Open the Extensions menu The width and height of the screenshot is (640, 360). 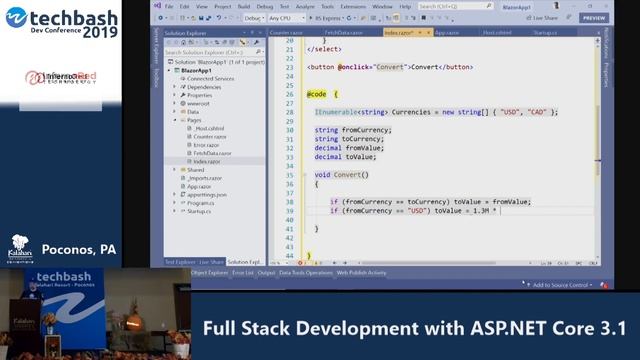click(353, 7)
